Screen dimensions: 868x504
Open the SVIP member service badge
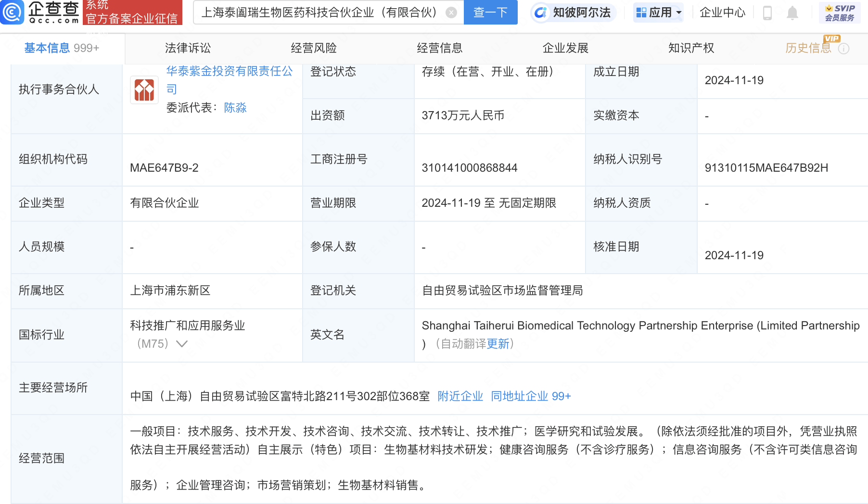point(840,13)
